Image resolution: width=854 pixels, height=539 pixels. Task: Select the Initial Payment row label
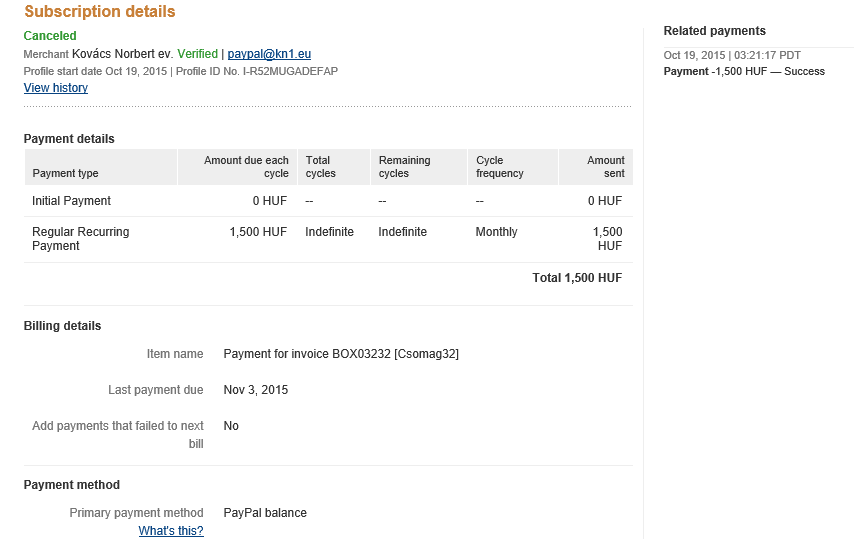pos(71,201)
